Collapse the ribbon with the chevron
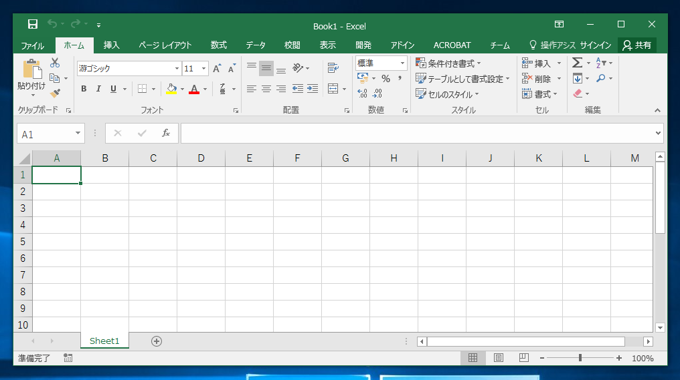This screenshot has width=680, height=380. 657,111
